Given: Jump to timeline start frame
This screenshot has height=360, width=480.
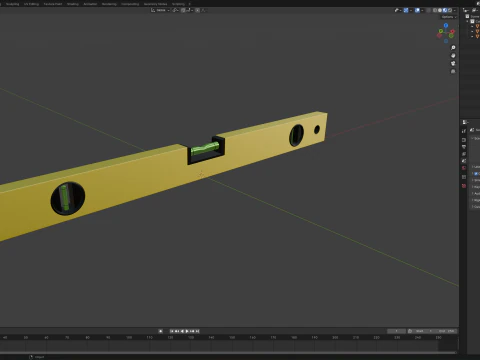Looking at the screenshot, I should coord(172,331).
